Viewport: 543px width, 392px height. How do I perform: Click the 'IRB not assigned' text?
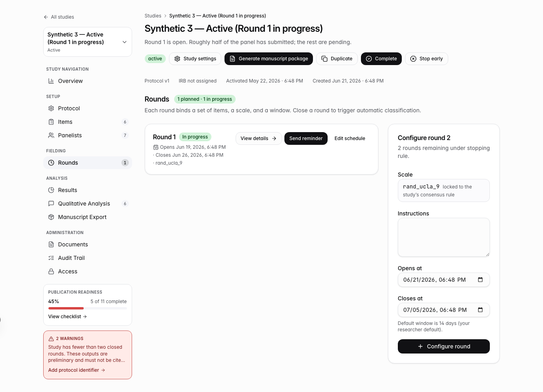point(198,81)
